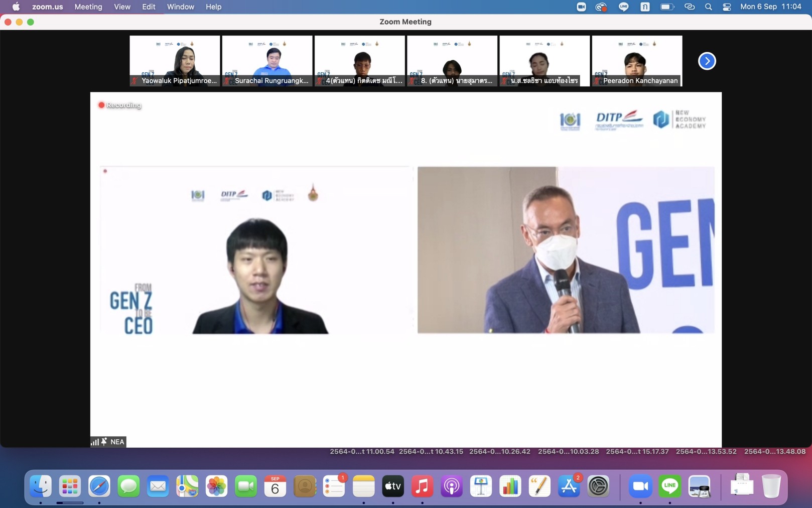Select Yaowaluk Pipatjumroe's video thumbnail
Screen dimensions: 812x508
[x=175, y=61]
